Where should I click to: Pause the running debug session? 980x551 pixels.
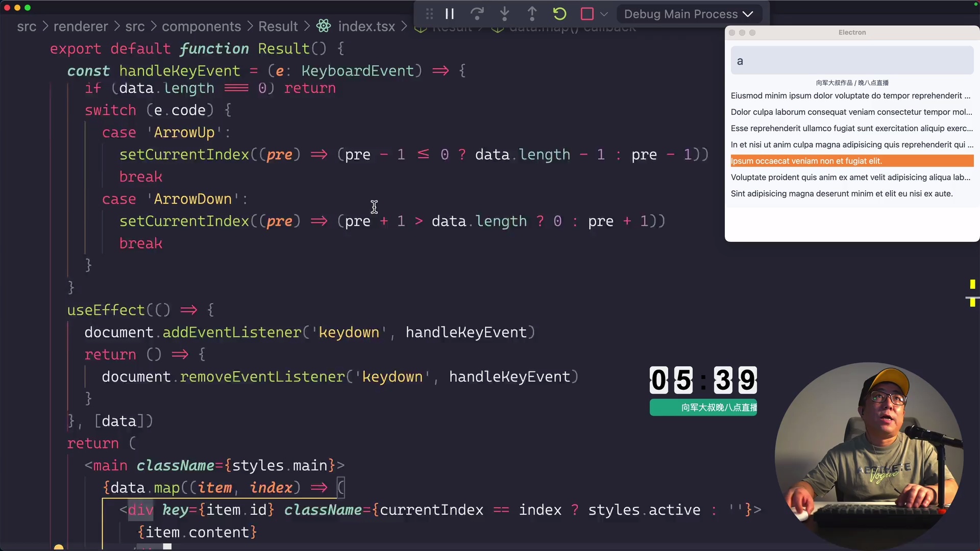449,14
